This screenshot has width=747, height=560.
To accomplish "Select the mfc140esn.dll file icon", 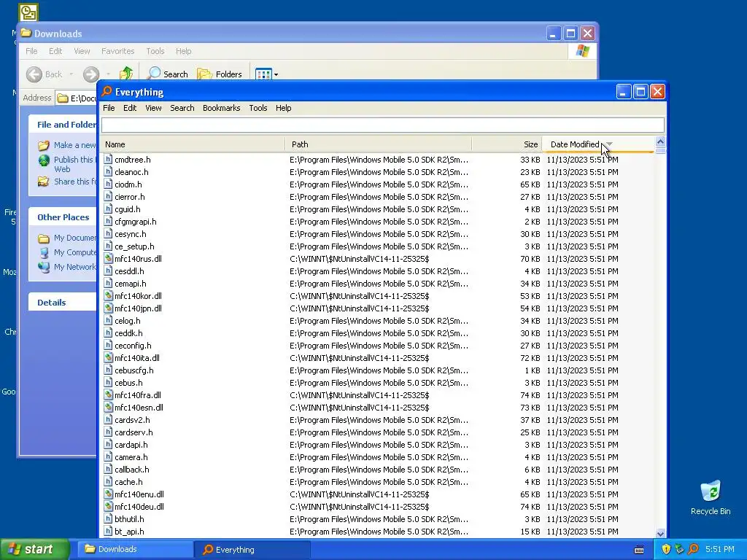I will click(x=108, y=407).
